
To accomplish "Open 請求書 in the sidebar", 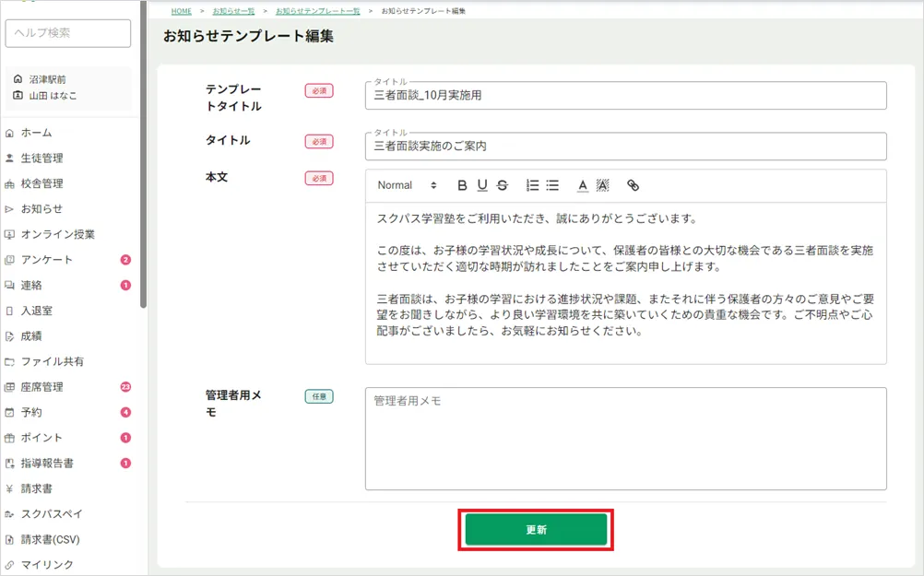I will [37, 488].
